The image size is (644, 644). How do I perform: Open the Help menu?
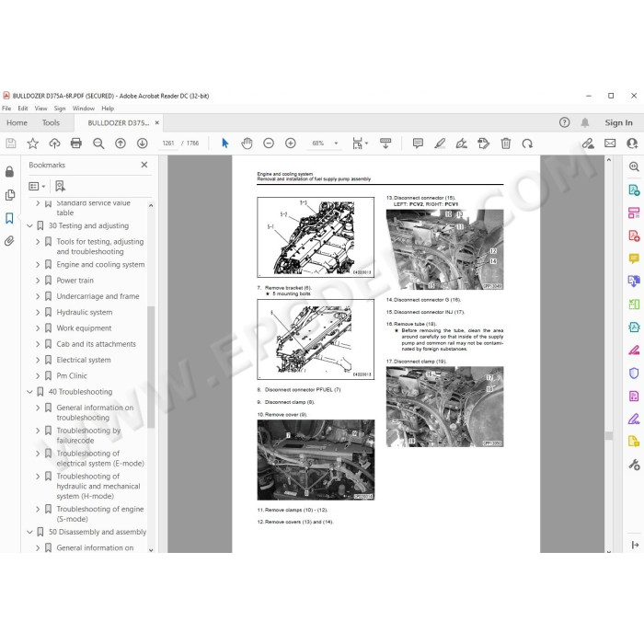pyautogui.click(x=108, y=109)
